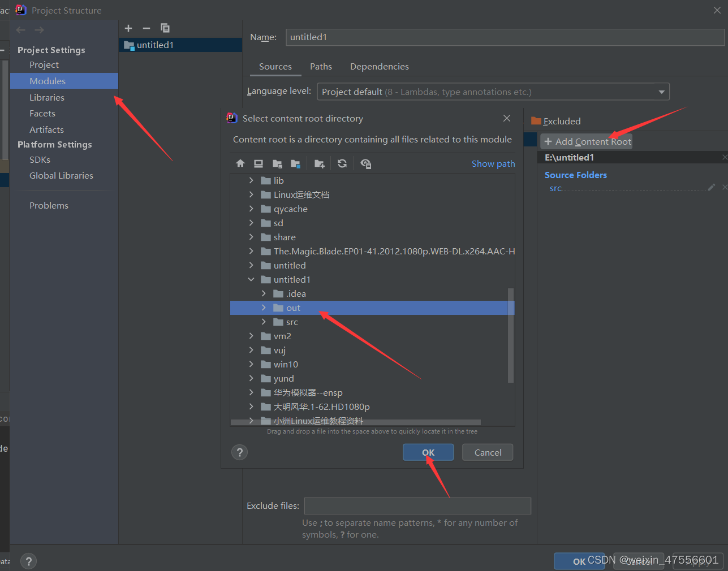Remove selected module with minus icon
The image size is (728, 571).
pyautogui.click(x=147, y=28)
